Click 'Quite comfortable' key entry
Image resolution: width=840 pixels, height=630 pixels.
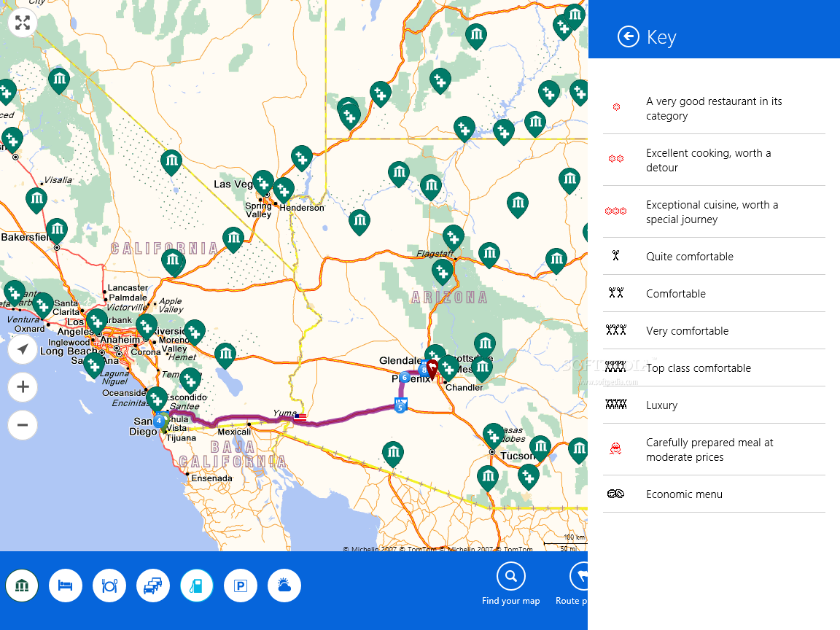[714, 257]
